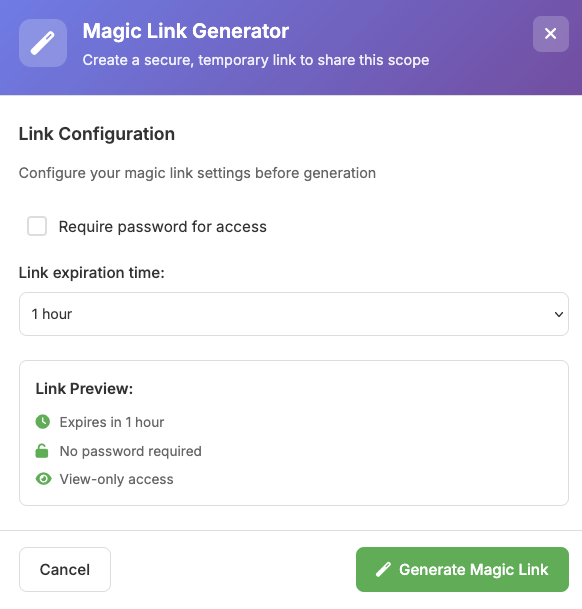Click Expires in 1 hour text
The width and height of the screenshot is (582, 609).
(112, 422)
